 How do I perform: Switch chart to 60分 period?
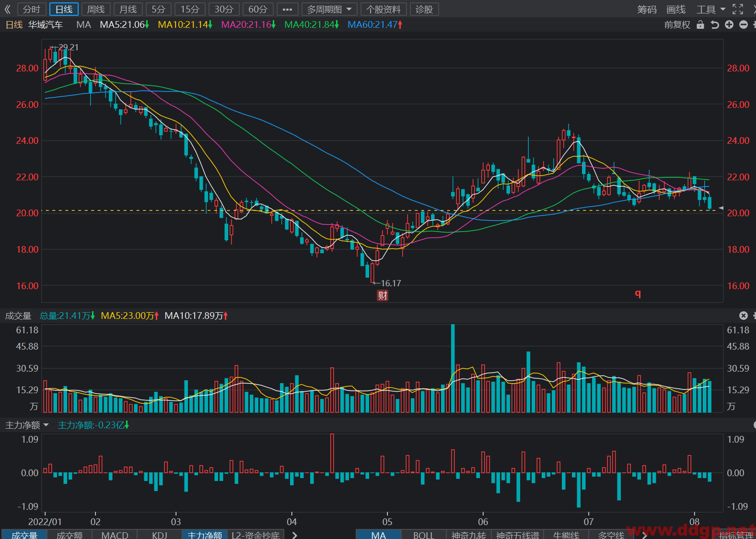point(258,9)
